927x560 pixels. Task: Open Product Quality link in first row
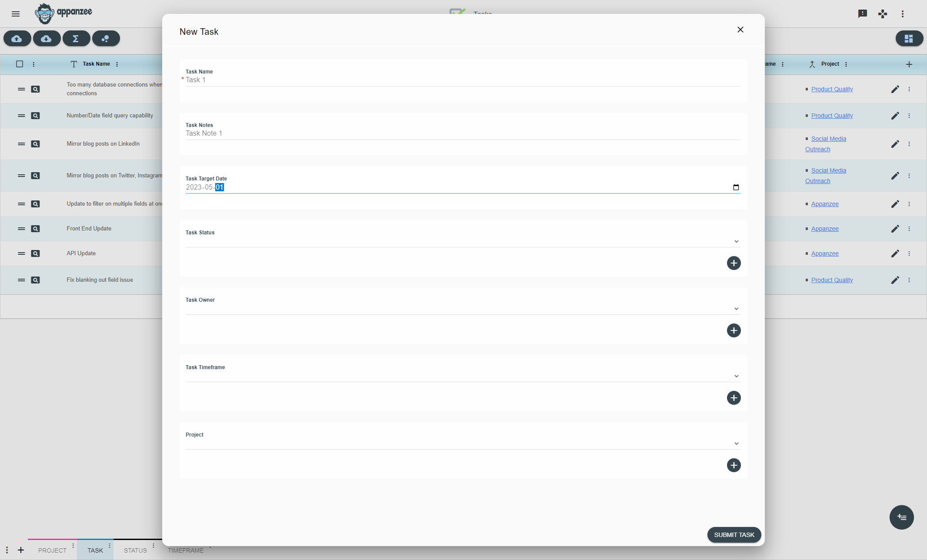[832, 89]
